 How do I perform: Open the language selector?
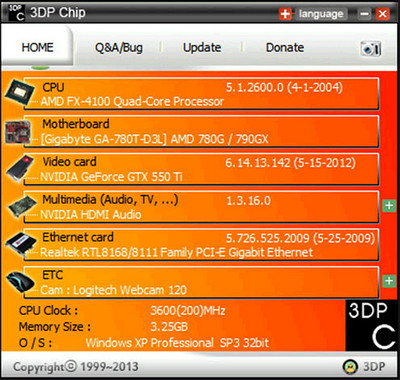point(321,14)
